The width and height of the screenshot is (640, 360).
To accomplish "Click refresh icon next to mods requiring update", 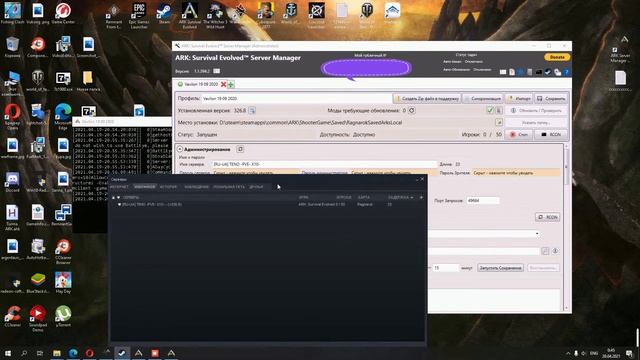I will pos(412,111).
